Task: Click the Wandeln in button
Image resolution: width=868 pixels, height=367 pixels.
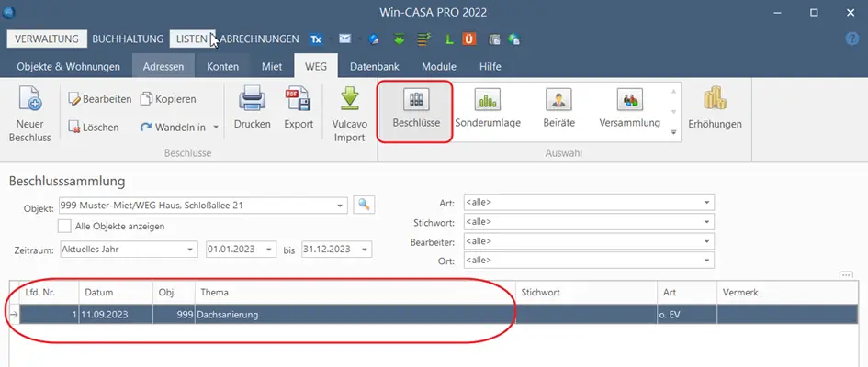Action: [x=172, y=128]
